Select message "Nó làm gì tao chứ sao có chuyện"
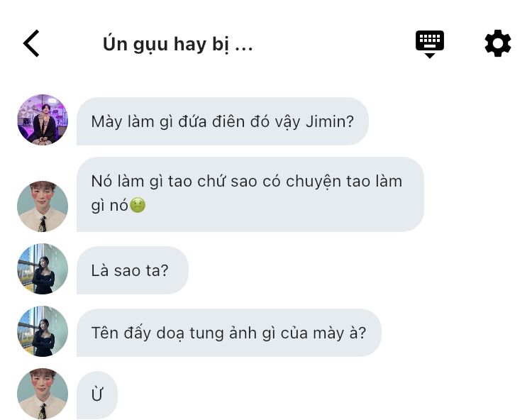 coord(250,194)
